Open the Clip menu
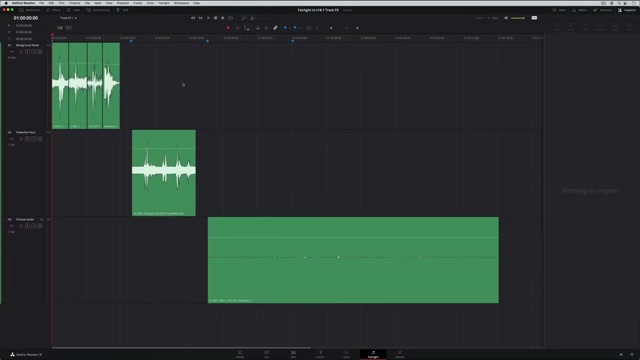Viewport: 640px width, 360px height. point(87,3)
